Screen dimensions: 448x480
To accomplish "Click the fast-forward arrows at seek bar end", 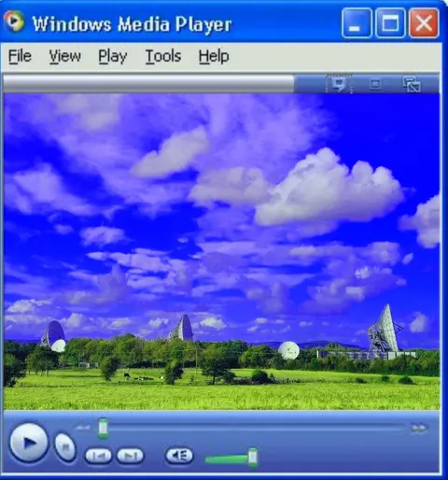I will coord(418,429).
